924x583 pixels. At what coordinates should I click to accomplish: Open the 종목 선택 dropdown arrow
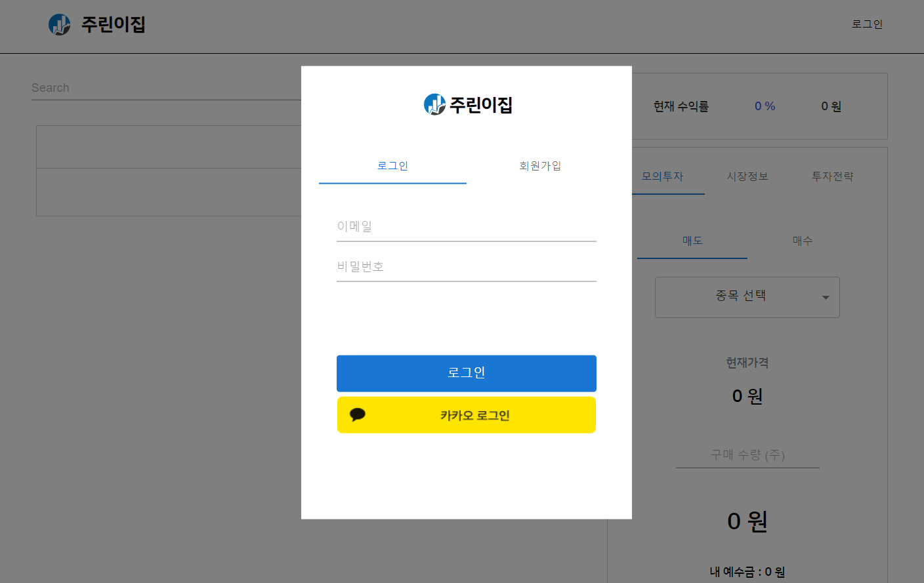click(825, 297)
